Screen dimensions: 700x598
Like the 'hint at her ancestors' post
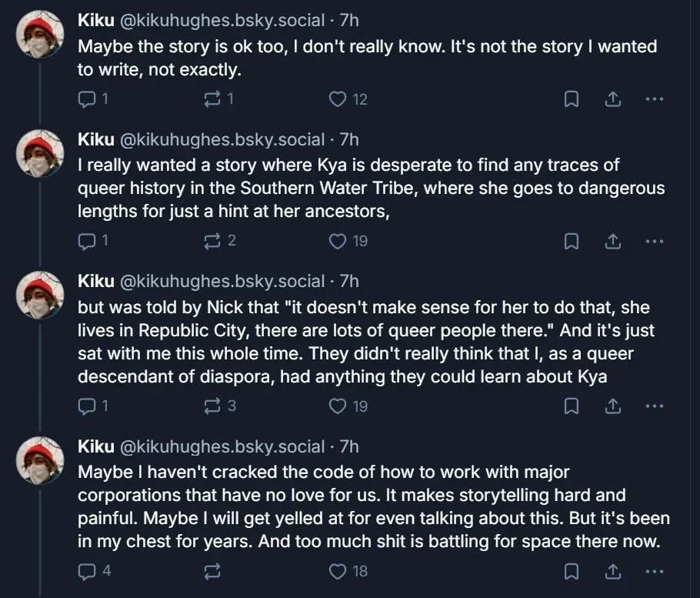[338, 241]
